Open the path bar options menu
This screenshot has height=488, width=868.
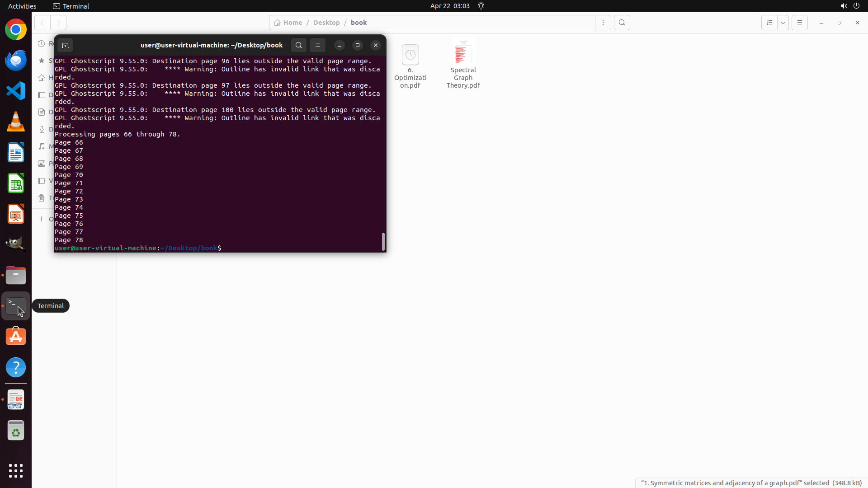(603, 23)
